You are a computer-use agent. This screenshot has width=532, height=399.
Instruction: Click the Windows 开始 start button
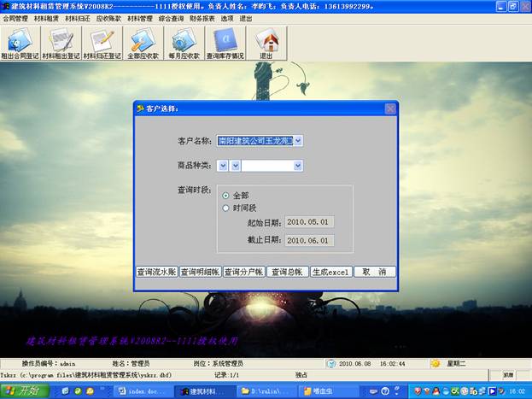pyautogui.click(x=22, y=391)
